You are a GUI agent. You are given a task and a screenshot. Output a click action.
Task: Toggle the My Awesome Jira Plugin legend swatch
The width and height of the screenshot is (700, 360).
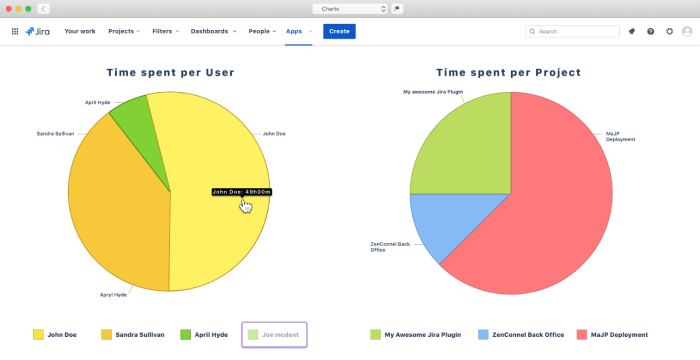pos(375,335)
